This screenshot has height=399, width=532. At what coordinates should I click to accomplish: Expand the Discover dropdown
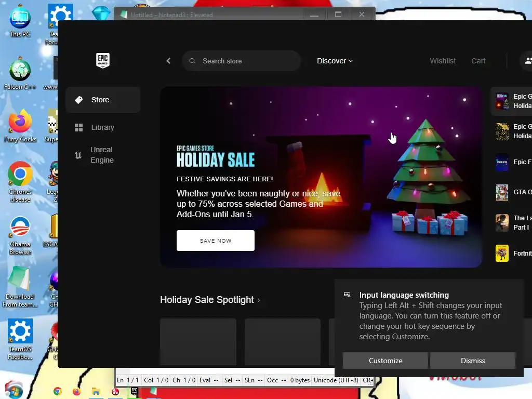point(335,61)
